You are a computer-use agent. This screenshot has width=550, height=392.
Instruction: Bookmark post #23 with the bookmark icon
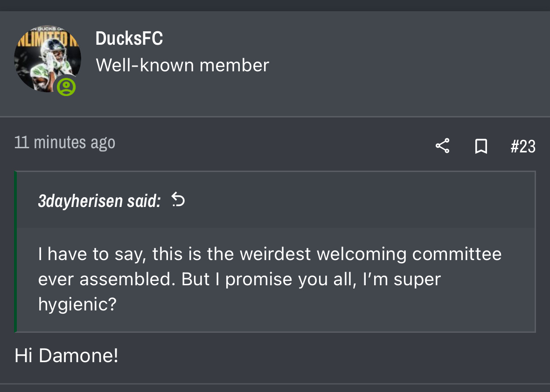click(x=481, y=146)
